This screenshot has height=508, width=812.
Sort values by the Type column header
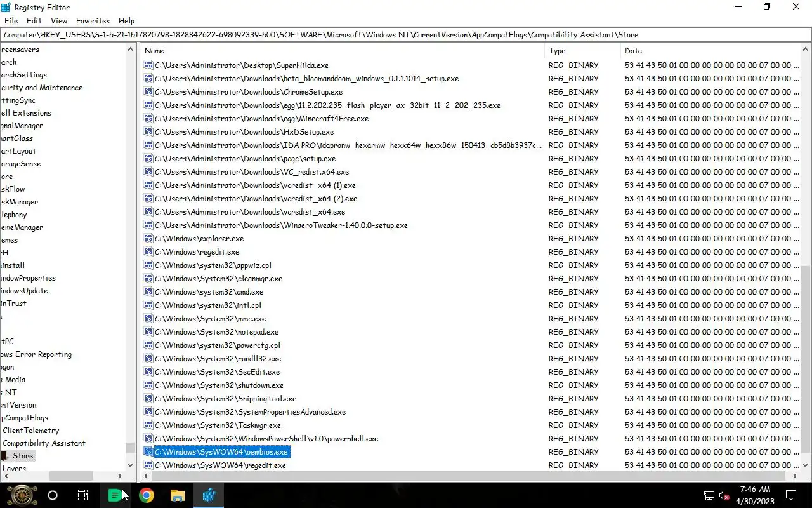[582, 51]
